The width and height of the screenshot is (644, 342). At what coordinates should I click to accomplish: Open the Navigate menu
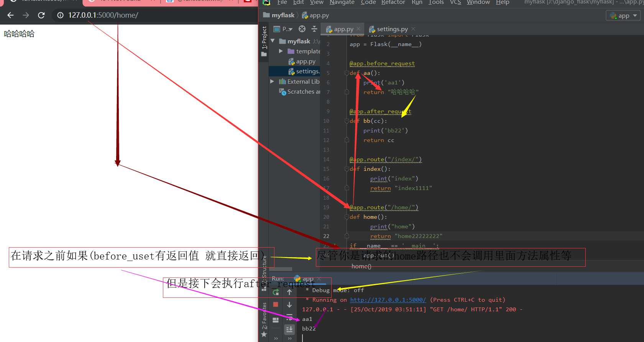coord(342,2)
